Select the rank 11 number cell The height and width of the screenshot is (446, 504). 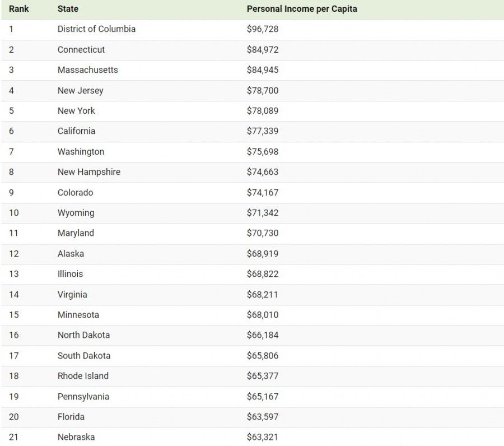point(13,233)
